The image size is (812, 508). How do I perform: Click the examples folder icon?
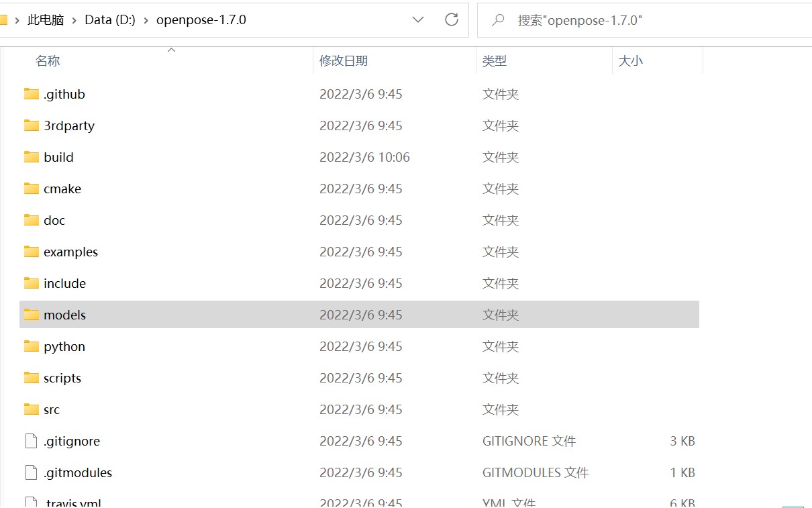coord(32,252)
